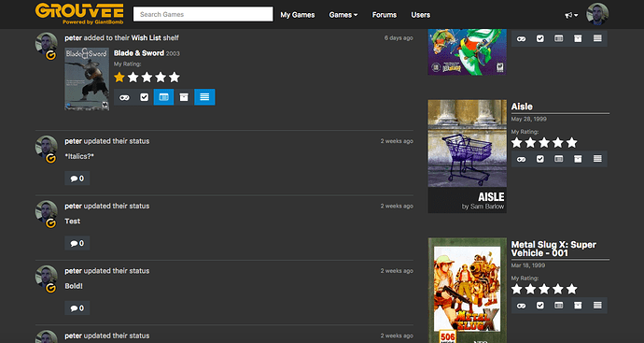Click the gamepad Playing icon for Blade & Sword
Screen dimensions: 644x343
click(x=124, y=97)
